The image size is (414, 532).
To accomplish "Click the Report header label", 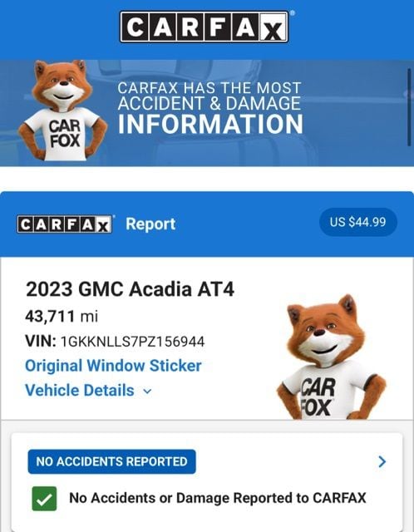I will pos(150,224).
